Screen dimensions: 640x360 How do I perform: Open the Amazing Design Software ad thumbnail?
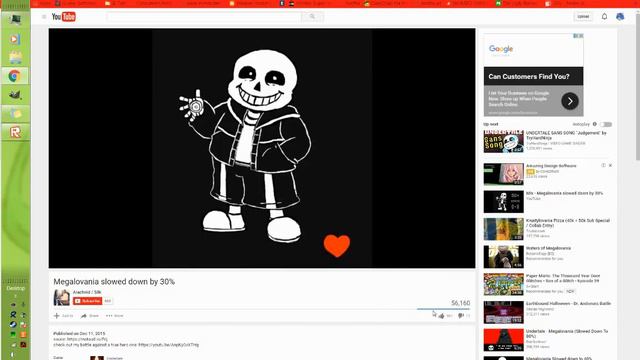(x=504, y=174)
